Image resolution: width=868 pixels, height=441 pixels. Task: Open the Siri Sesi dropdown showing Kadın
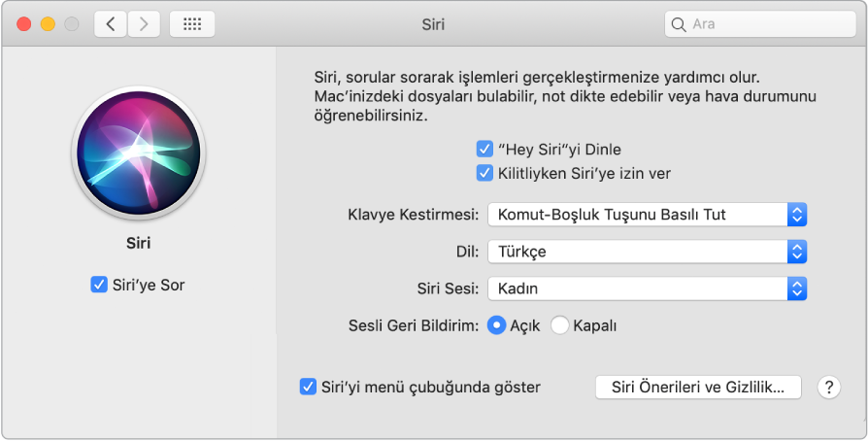pos(647,288)
